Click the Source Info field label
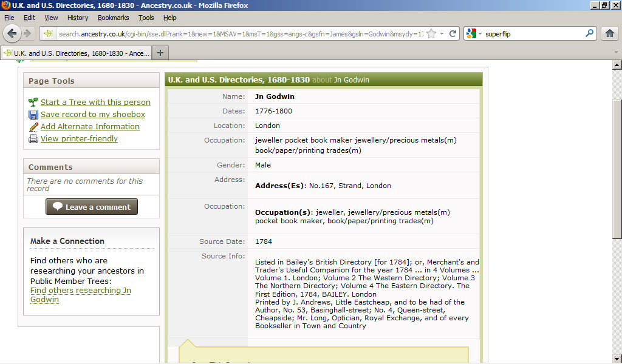Viewport: 622px width, 364px height. click(224, 256)
